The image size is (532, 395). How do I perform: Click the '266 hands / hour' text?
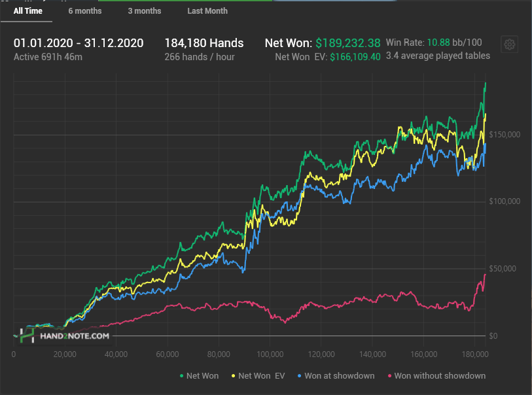[200, 57]
